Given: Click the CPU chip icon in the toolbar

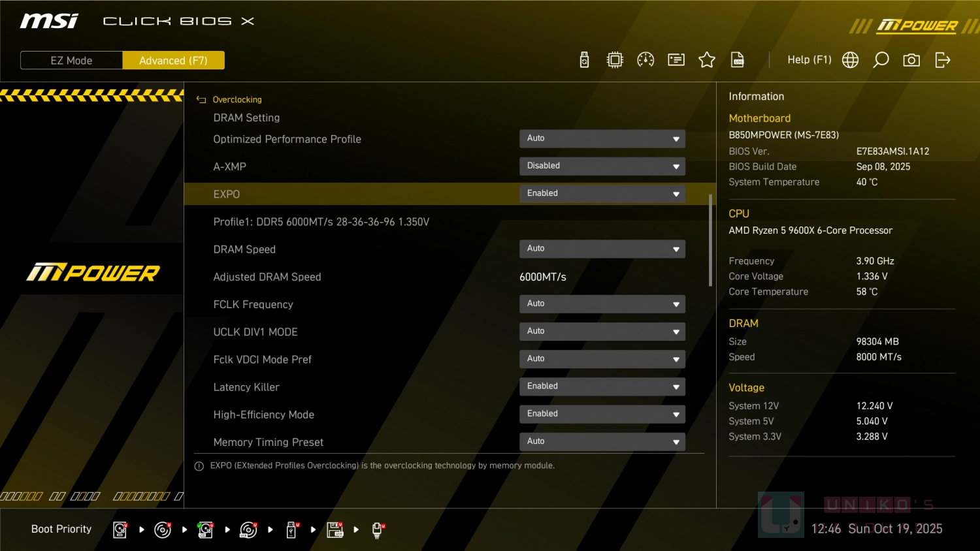Looking at the screenshot, I should pos(615,60).
